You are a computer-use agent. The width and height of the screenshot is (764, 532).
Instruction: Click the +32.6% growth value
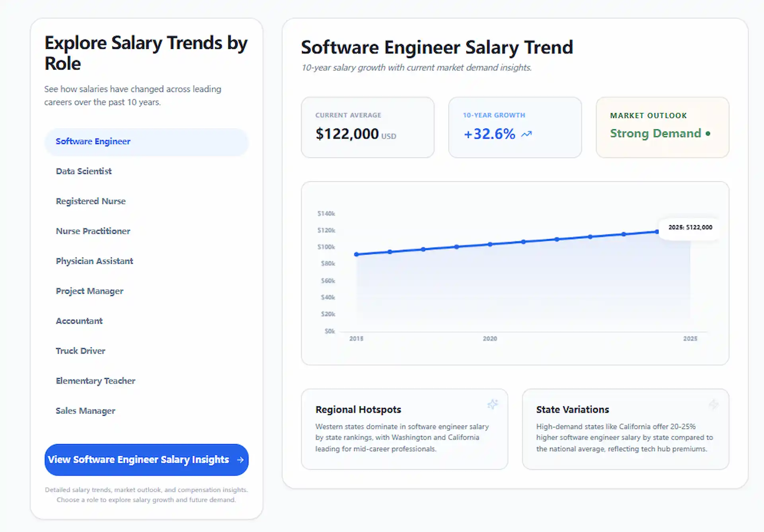click(489, 134)
